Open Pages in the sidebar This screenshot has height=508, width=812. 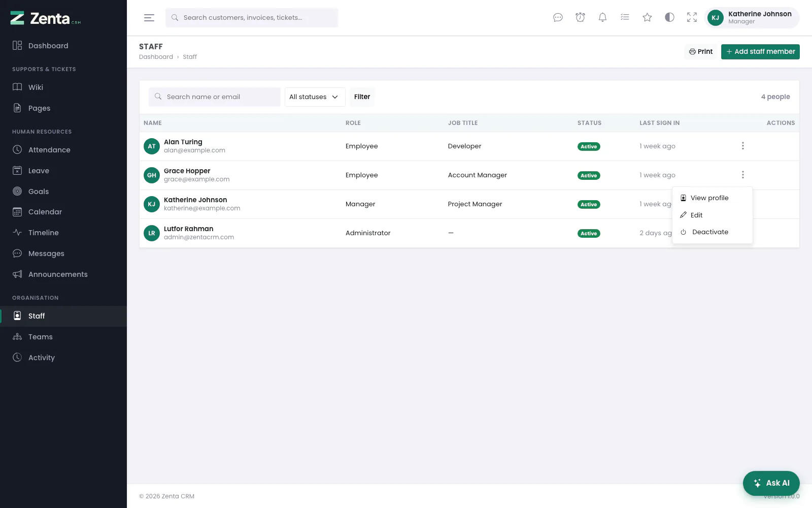pos(63,108)
